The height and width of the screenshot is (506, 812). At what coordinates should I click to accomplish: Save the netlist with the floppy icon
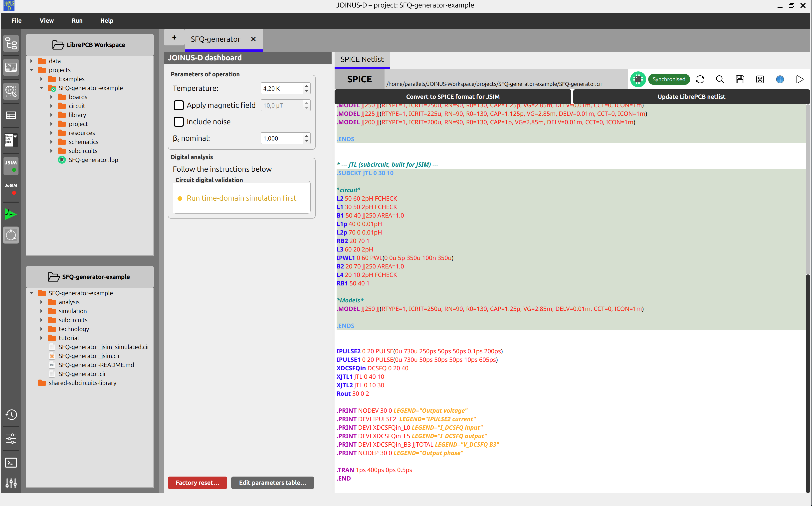click(740, 79)
